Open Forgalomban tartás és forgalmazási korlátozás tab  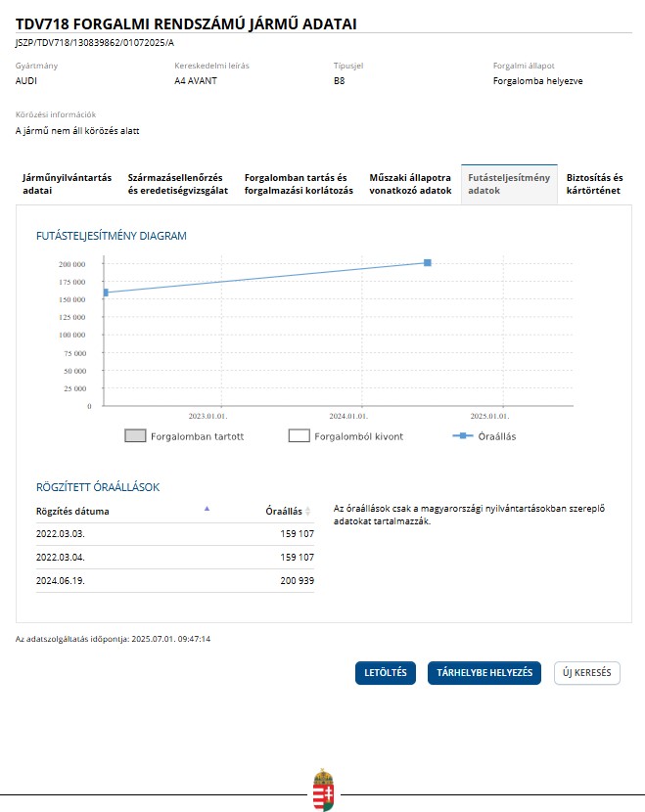pos(299,184)
